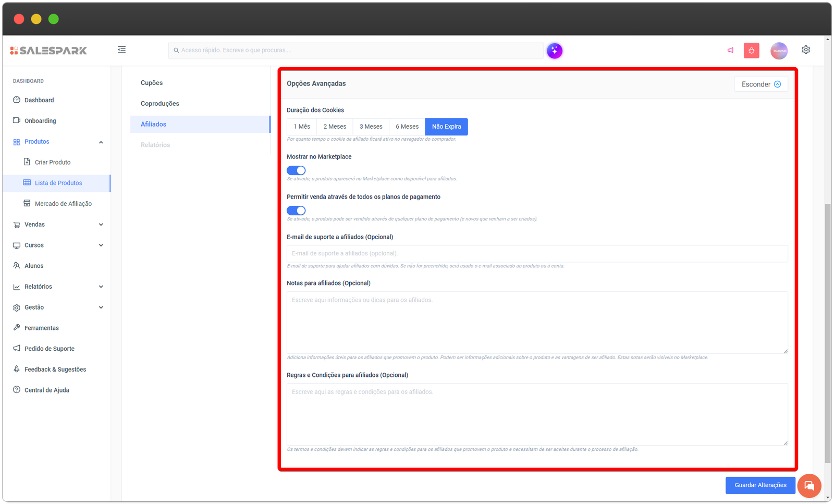Image resolution: width=834 pixels, height=504 pixels.
Task: Click the Guardar Alterações button
Action: tap(760, 485)
